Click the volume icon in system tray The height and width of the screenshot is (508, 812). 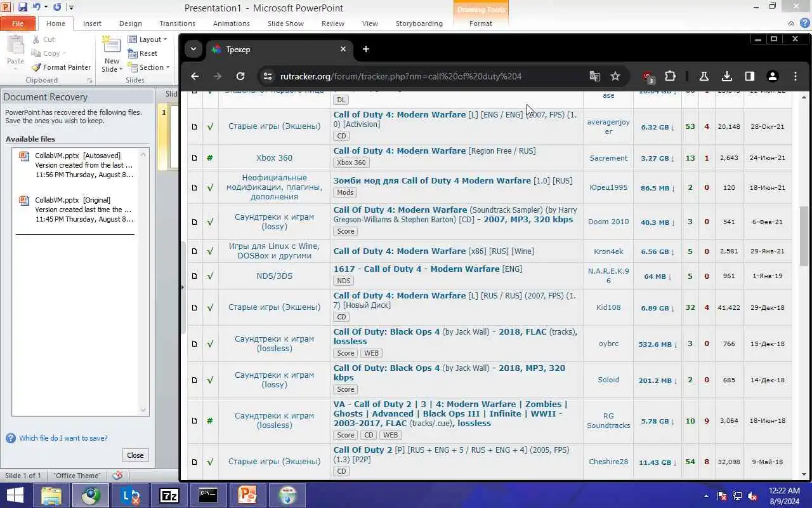pos(753,496)
